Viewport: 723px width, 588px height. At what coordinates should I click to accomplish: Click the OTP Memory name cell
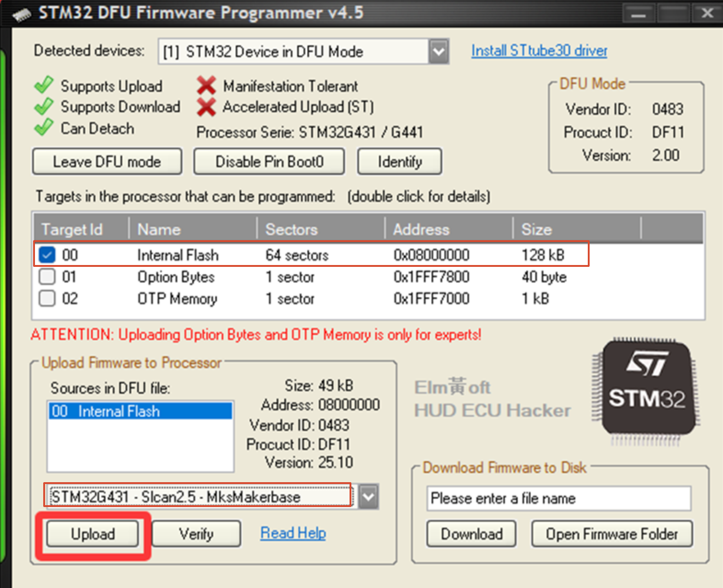tap(178, 299)
